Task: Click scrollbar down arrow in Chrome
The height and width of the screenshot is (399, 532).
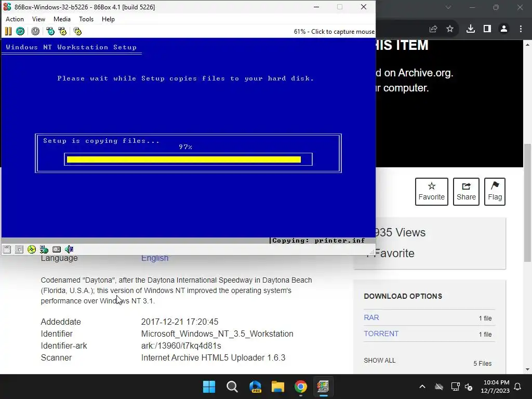Action: click(528, 369)
